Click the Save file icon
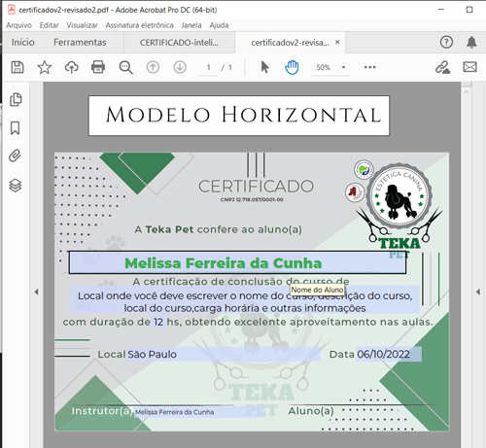Viewport: 486px width, 448px height. [17, 67]
